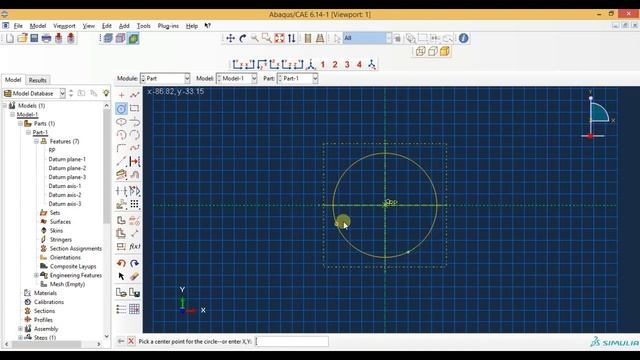Open the Viewport menu
This screenshot has width=640, height=360.
click(x=64, y=26)
